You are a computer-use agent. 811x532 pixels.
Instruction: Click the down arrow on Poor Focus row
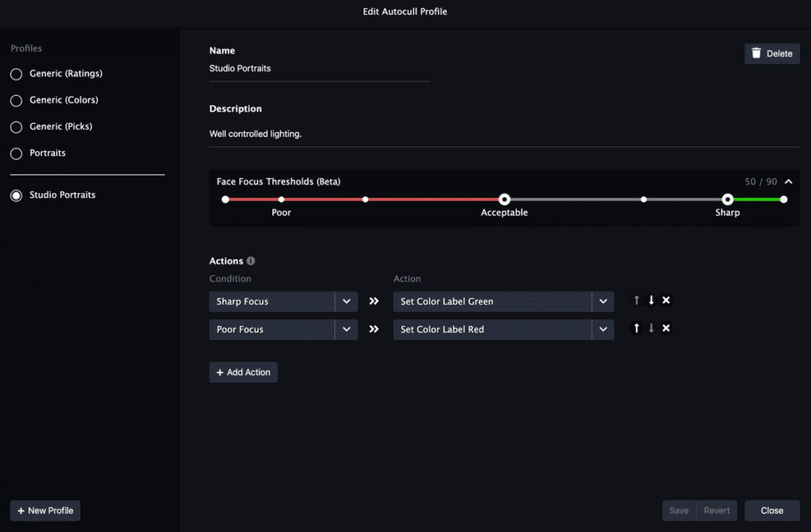pos(651,329)
